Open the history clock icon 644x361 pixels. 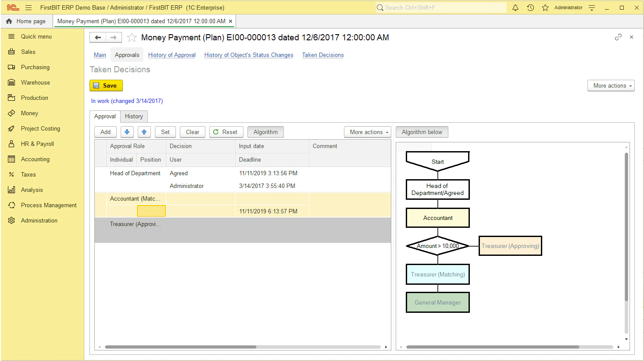tap(530, 7)
